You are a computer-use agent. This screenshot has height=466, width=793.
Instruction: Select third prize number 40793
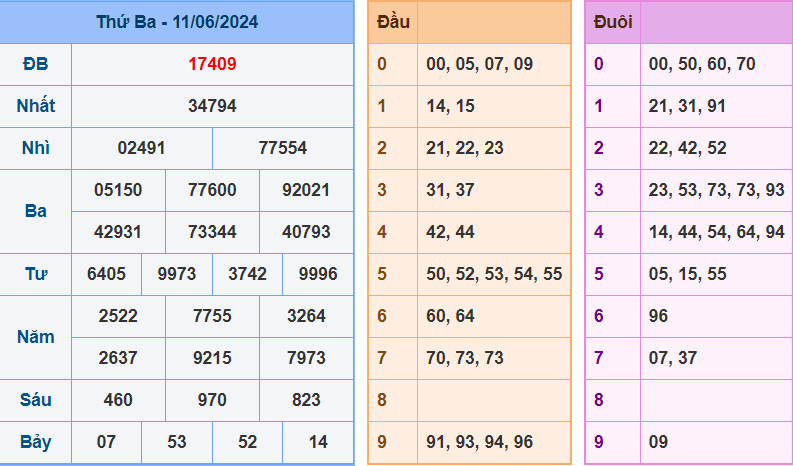click(306, 232)
